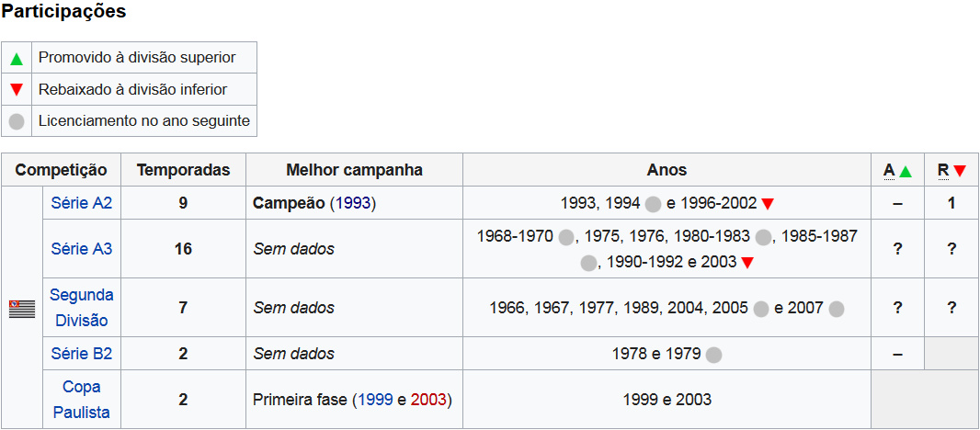Click the red relegation triangle in the legend
The width and height of the screenshot is (980, 430).
[x=17, y=90]
